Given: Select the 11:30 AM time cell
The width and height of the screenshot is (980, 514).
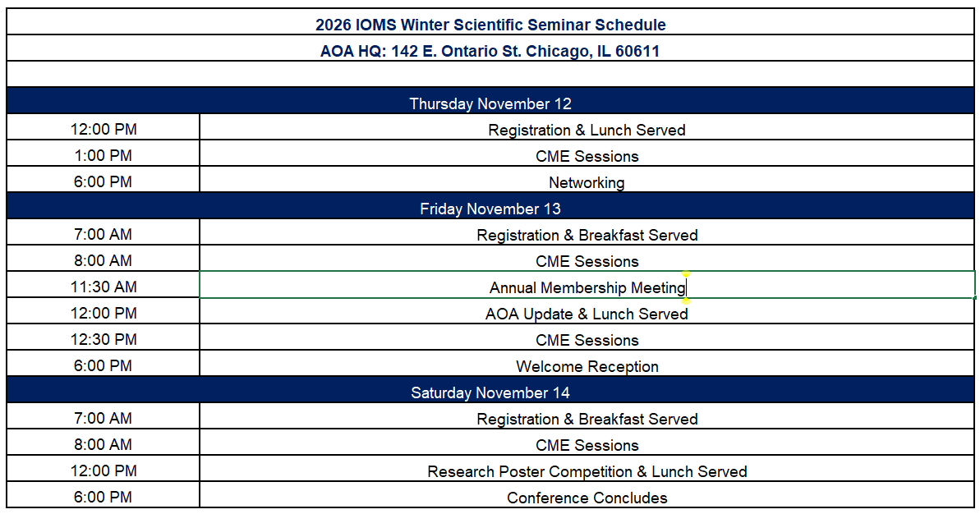Looking at the screenshot, I should (104, 285).
